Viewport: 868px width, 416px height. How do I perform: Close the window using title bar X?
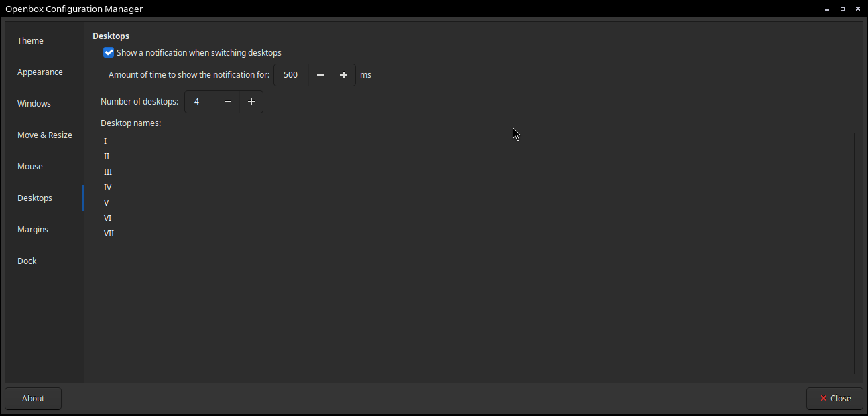pos(859,9)
